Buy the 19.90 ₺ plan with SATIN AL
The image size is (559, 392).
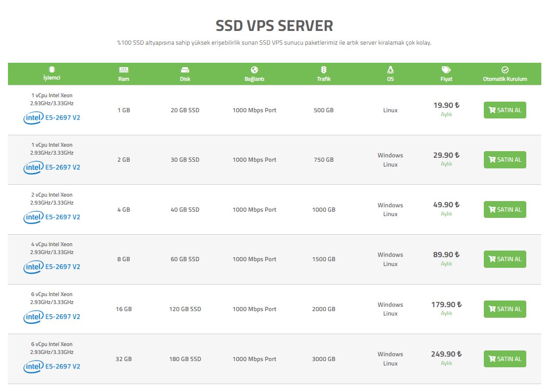pos(505,110)
